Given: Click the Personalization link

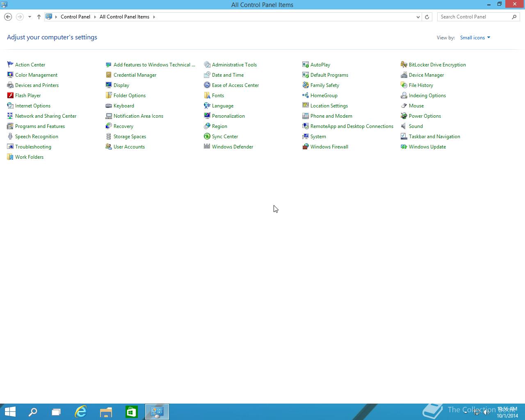Looking at the screenshot, I should tap(228, 116).
